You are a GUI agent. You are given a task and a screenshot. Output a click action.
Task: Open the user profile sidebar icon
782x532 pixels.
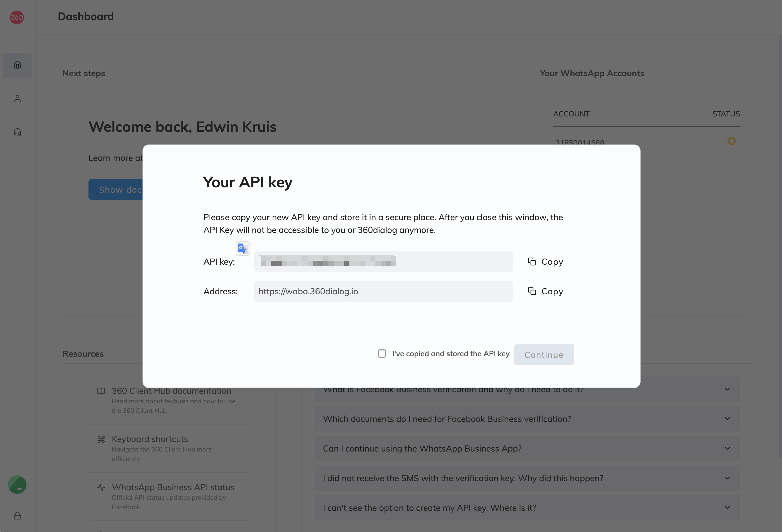click(17, 98)
